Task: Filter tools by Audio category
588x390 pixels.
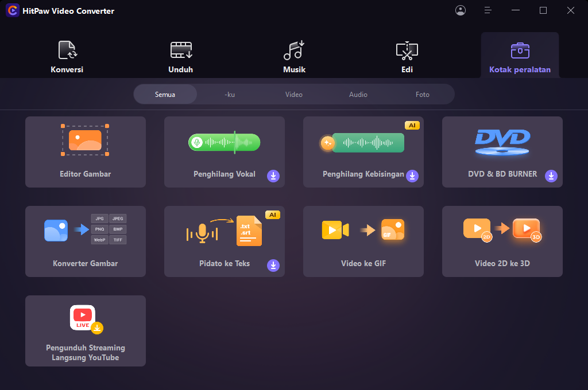Action: click(x=358, y=95)
